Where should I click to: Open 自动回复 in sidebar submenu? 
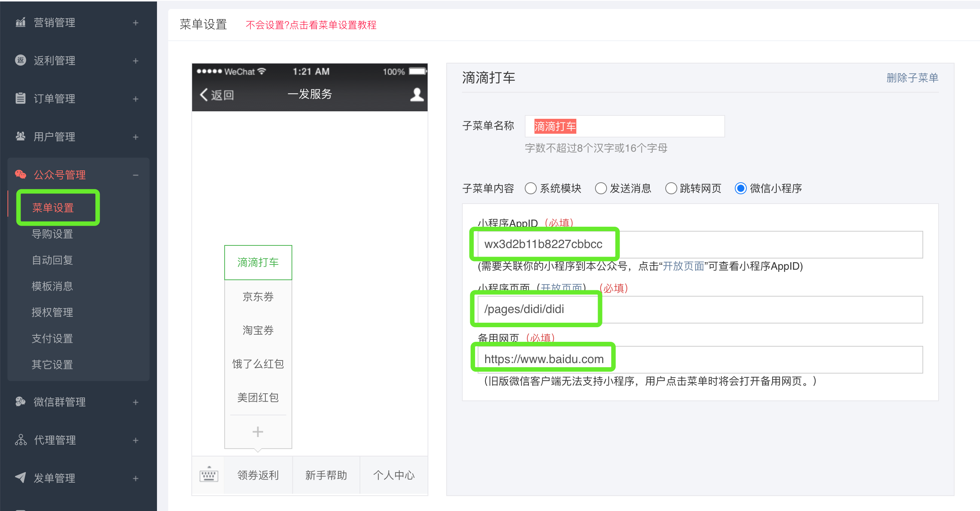[52, 260]
